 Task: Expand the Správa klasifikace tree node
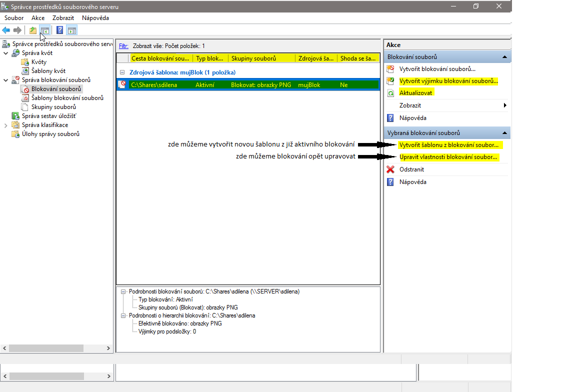click(x=5, y=125)
